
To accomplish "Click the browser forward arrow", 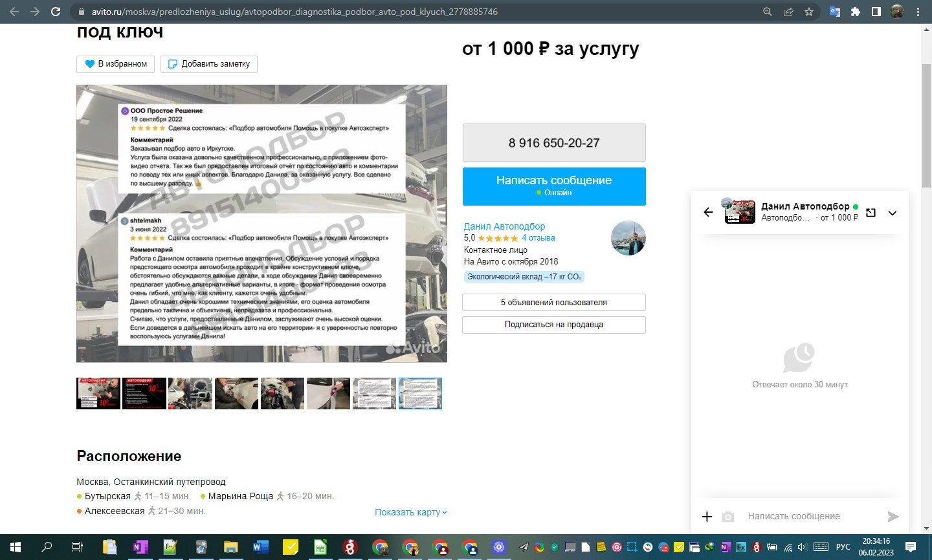I will click(x=35, y=12).
